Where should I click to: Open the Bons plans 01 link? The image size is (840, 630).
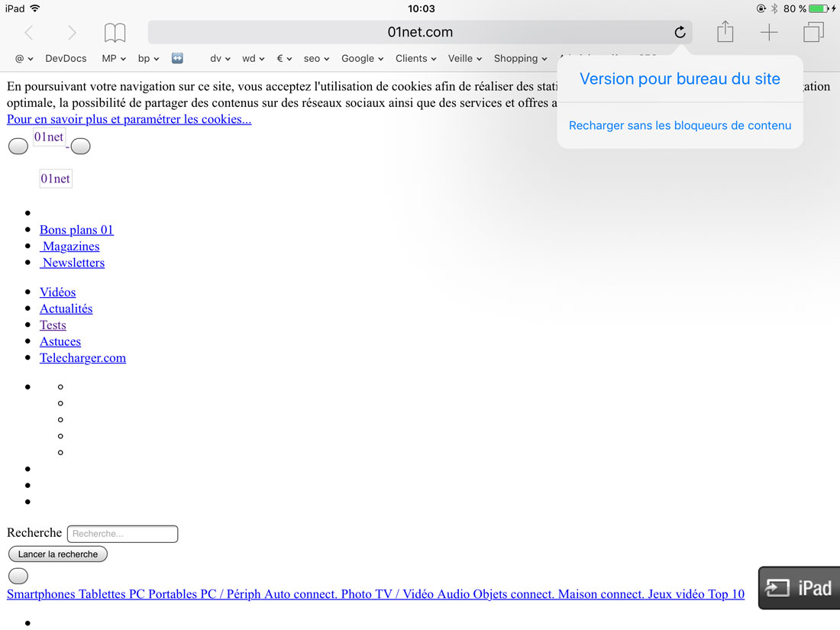(76, 230)
